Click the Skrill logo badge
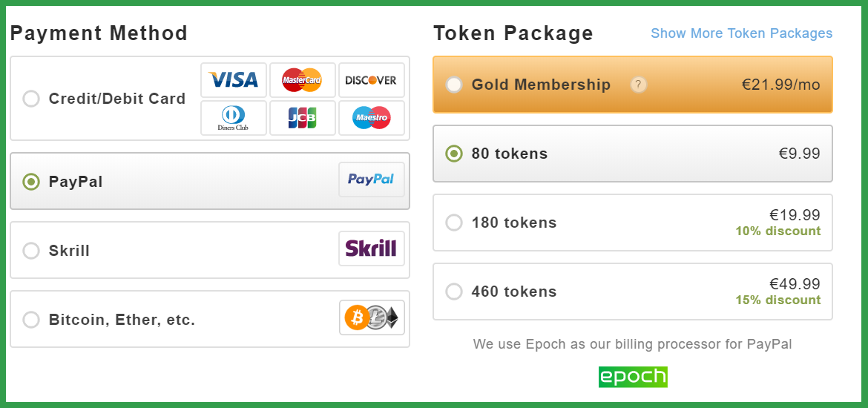Viewport: 868px width, 408px height. coord(372,249)
